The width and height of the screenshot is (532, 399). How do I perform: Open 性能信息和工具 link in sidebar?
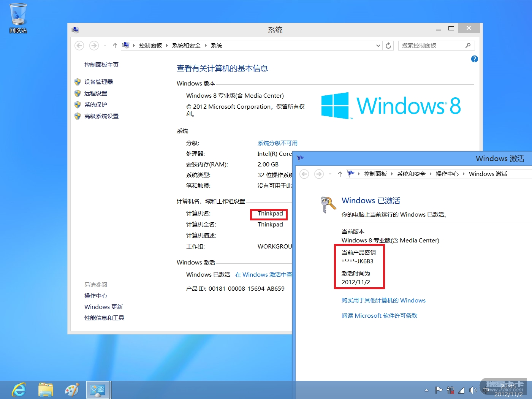click(x=104, y=318)
